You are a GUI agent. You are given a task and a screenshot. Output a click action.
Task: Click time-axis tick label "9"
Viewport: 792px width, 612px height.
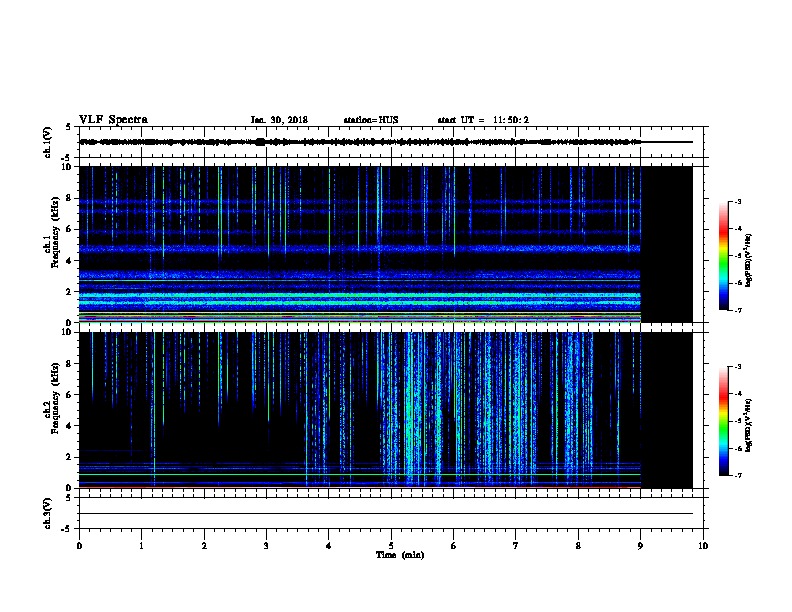pyautogui.click(x=640, y=546)
